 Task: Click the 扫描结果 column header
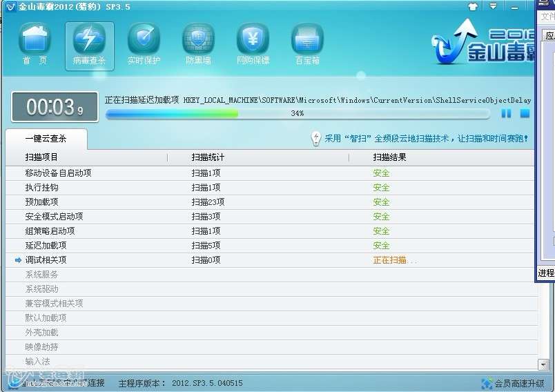389,157
